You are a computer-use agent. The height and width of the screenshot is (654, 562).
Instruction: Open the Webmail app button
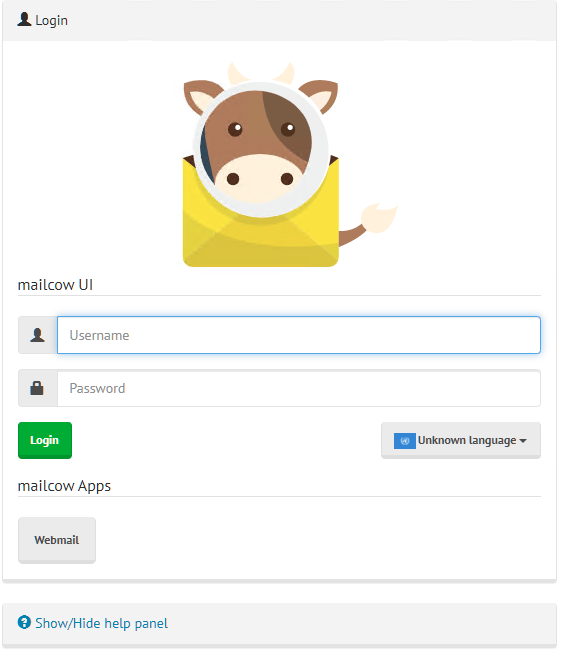pos(57,540)
